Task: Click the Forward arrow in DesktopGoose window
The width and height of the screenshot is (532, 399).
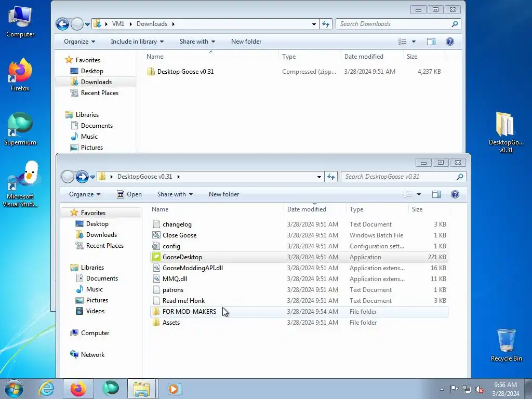Action: (x=82, y=177)
